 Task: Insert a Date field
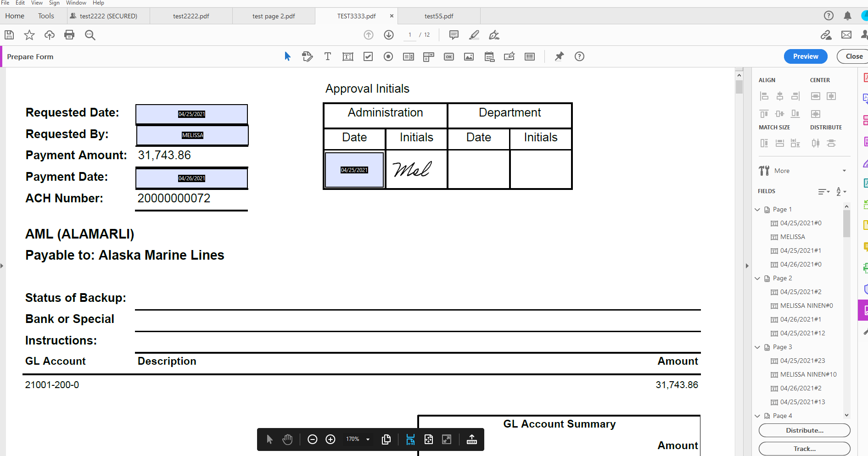tap(489, 56)
